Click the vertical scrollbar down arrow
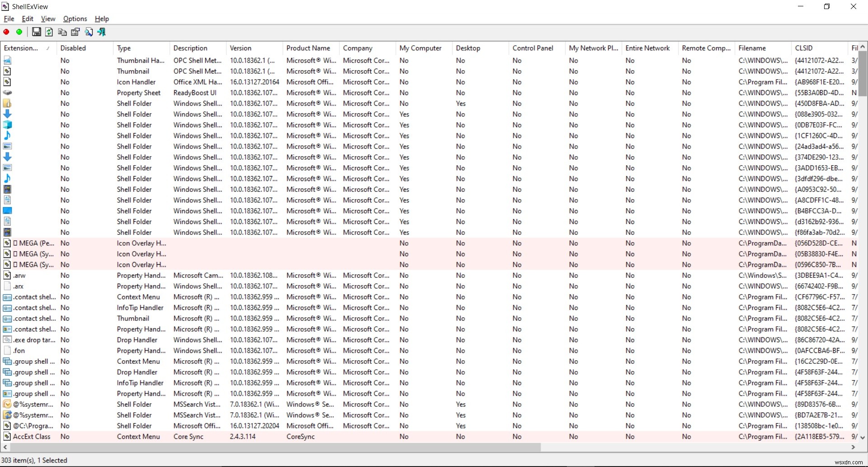The width and height of the screenshot is (868, 467). 863,438
